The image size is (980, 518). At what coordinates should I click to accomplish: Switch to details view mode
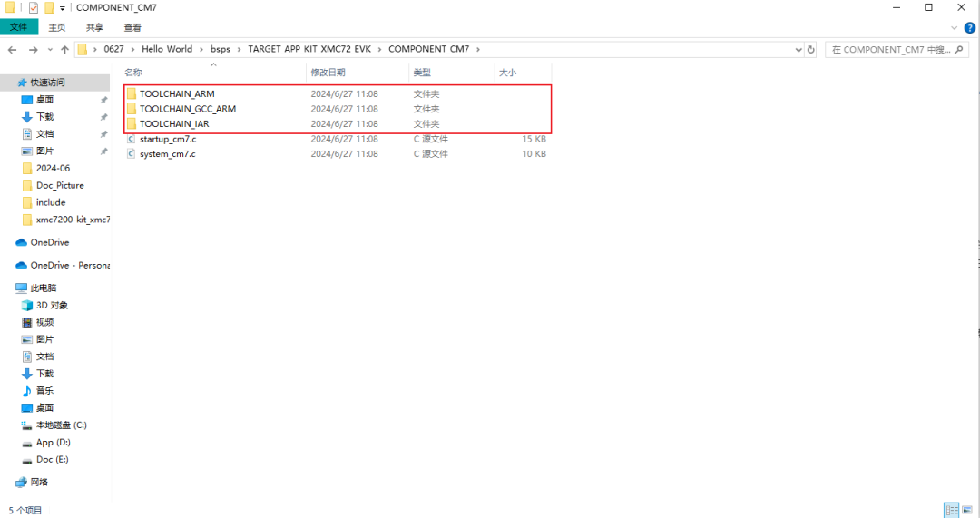[951, 510]
